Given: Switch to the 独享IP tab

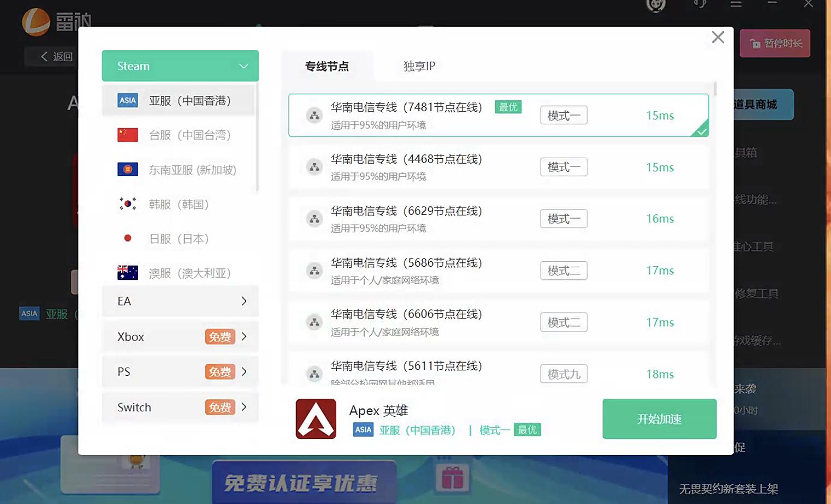Looking at the screenshot, I should click(419, 65).
